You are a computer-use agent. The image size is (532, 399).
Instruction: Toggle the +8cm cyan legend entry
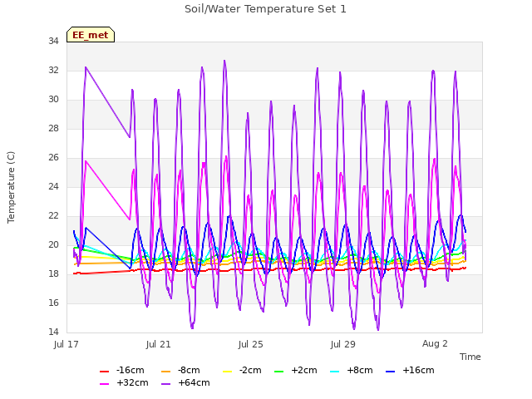click(351, 370)
